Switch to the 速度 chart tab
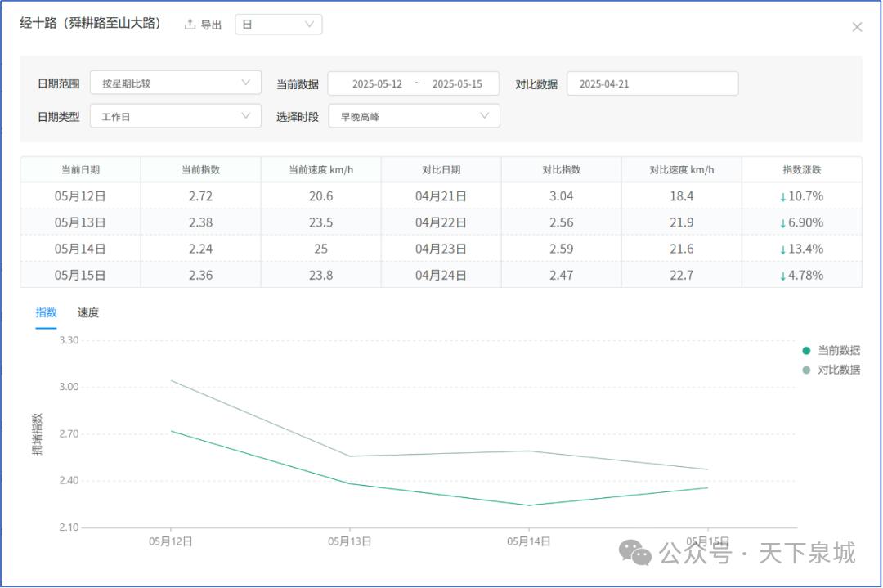Viewport: 883px width, 588px height. click(88, 312)
